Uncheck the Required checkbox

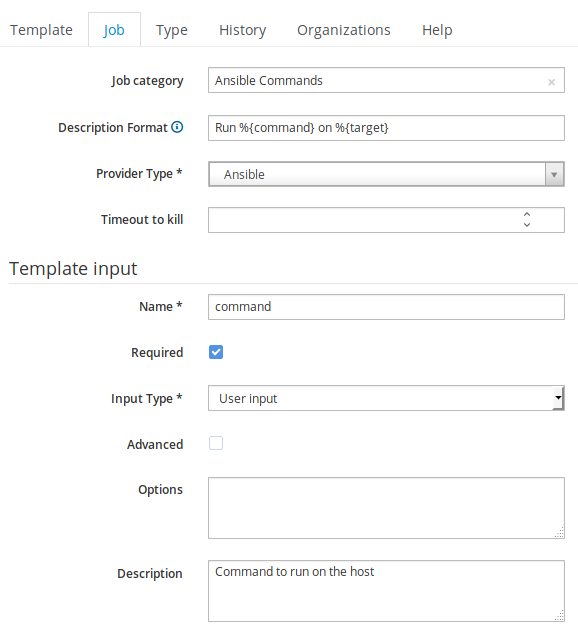216,352
